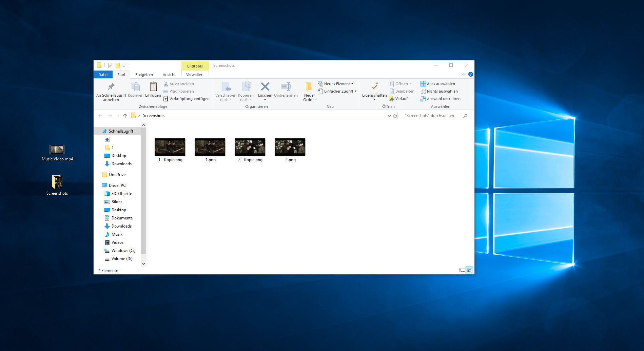644x351 pixels.
Task: Select the 2.png thumbnail
Action: point(290,147)
